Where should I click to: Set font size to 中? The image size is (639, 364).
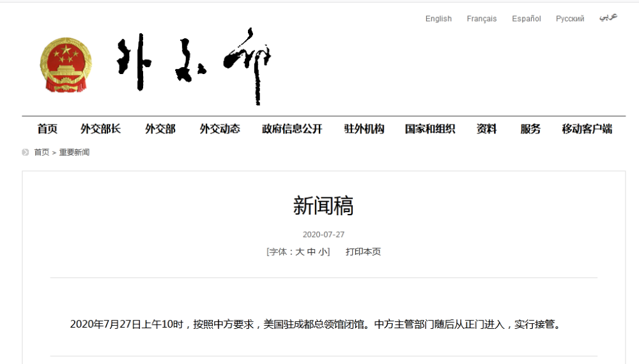[x=311, y=252]
